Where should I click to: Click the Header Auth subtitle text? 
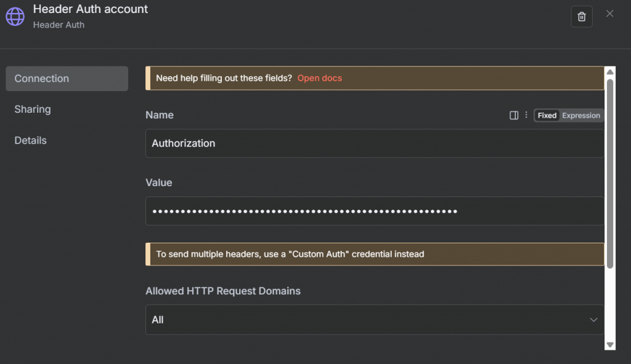[59, 25]
